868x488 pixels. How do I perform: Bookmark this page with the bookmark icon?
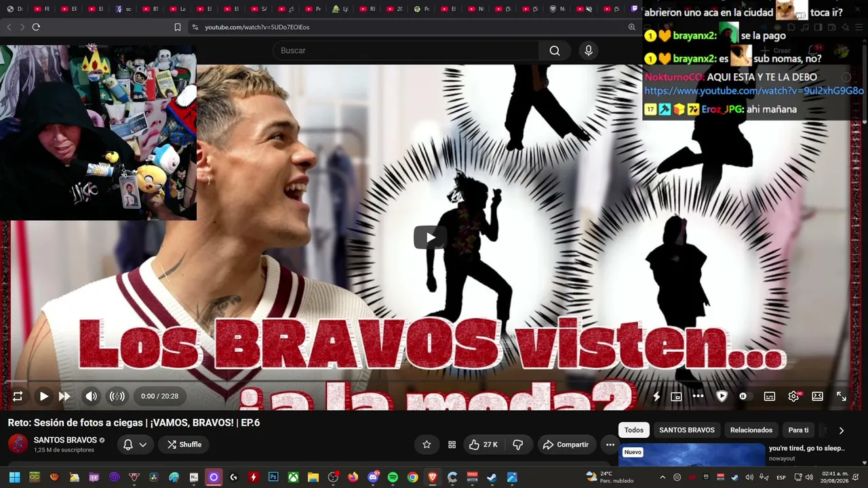(178, 27)
